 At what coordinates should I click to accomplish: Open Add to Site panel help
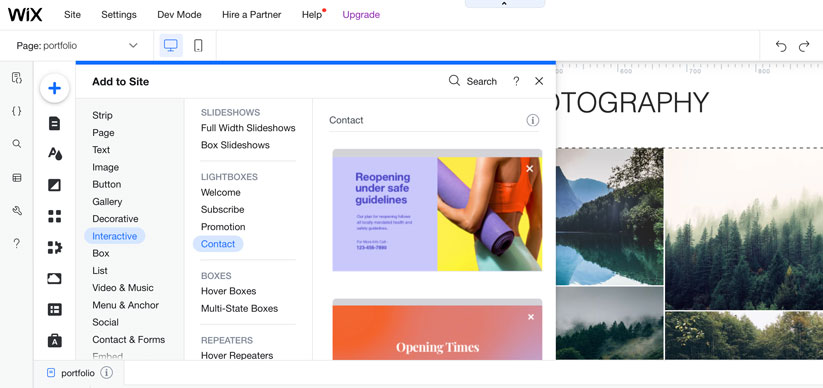click(516, 81)
